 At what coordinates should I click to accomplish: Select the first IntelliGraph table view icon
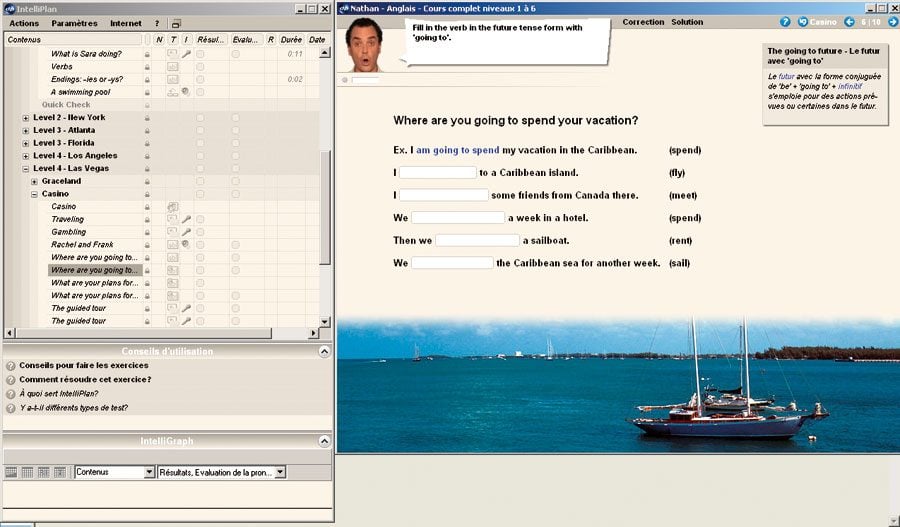click(12, 471)
